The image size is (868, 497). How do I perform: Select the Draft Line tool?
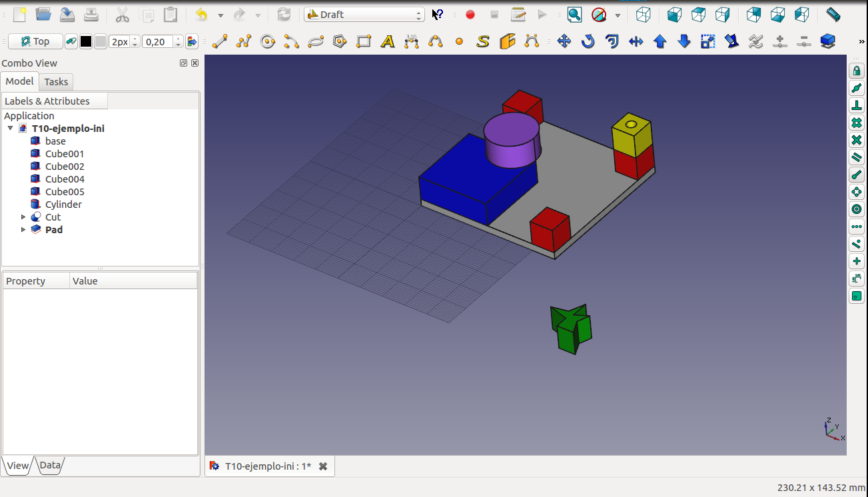(x=220, y=42)
